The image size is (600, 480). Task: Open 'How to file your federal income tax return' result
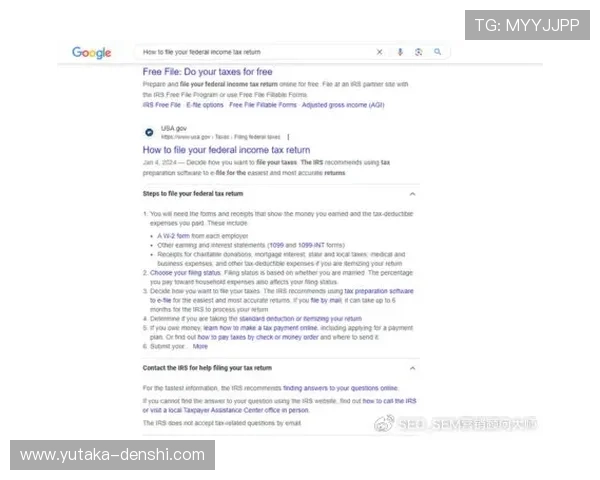point(226,151)
